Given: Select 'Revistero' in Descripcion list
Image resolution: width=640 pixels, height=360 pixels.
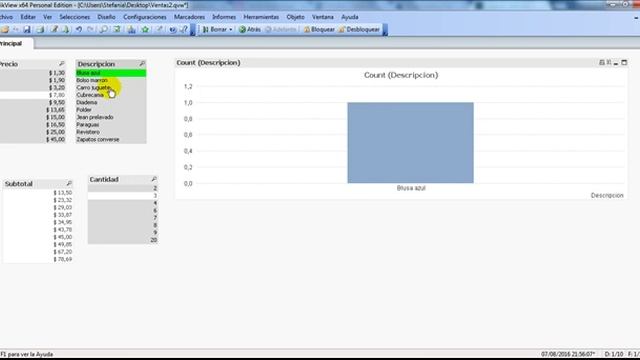Looking at the screenshot, I should coord(111,132).
